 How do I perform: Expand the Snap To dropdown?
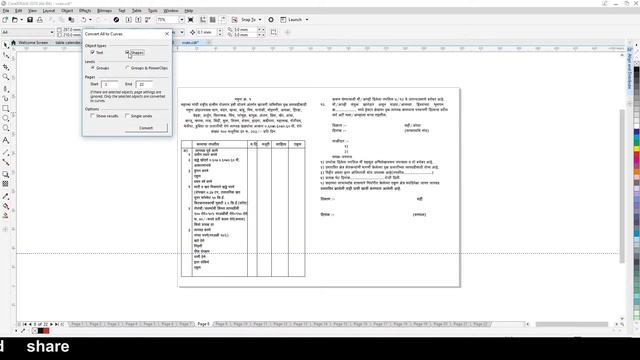(x=260, y=20)
